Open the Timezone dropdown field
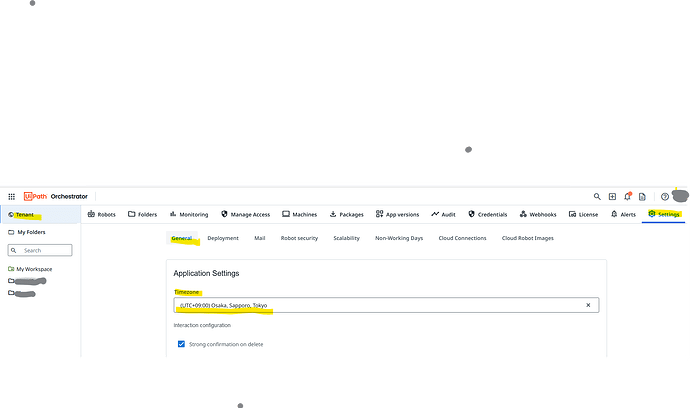Screen dimensions: 690x408 tap(386, 305)
